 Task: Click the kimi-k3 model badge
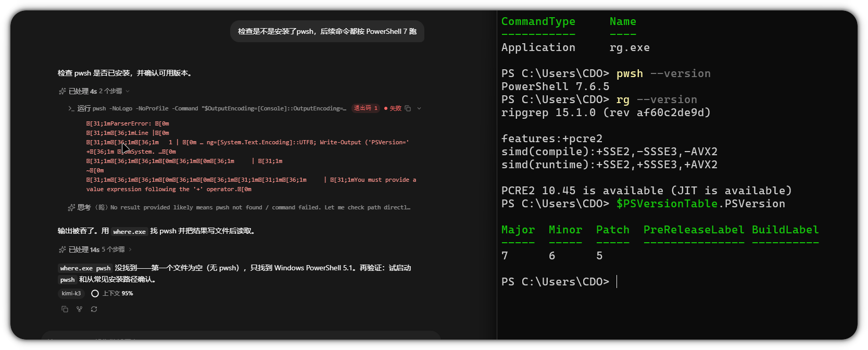point(71,293)
